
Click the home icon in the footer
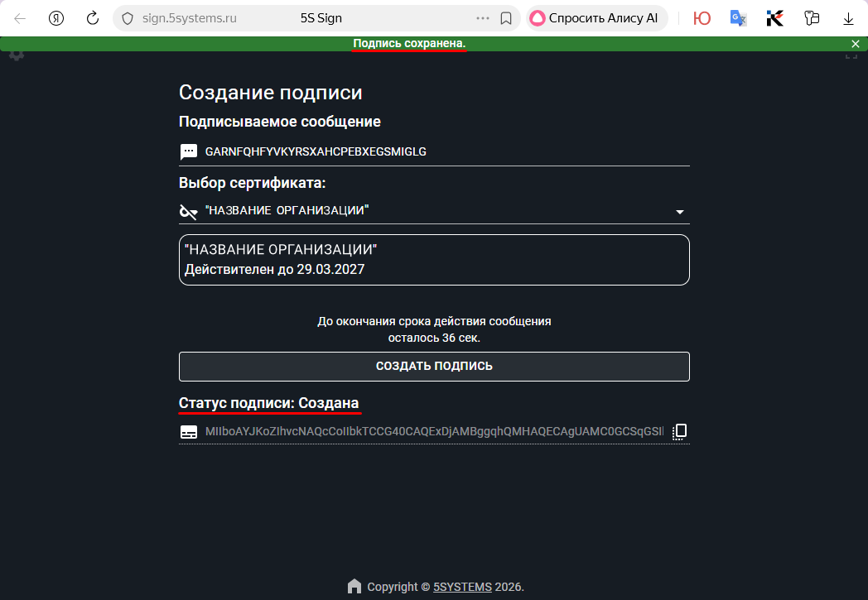point(353,587)
